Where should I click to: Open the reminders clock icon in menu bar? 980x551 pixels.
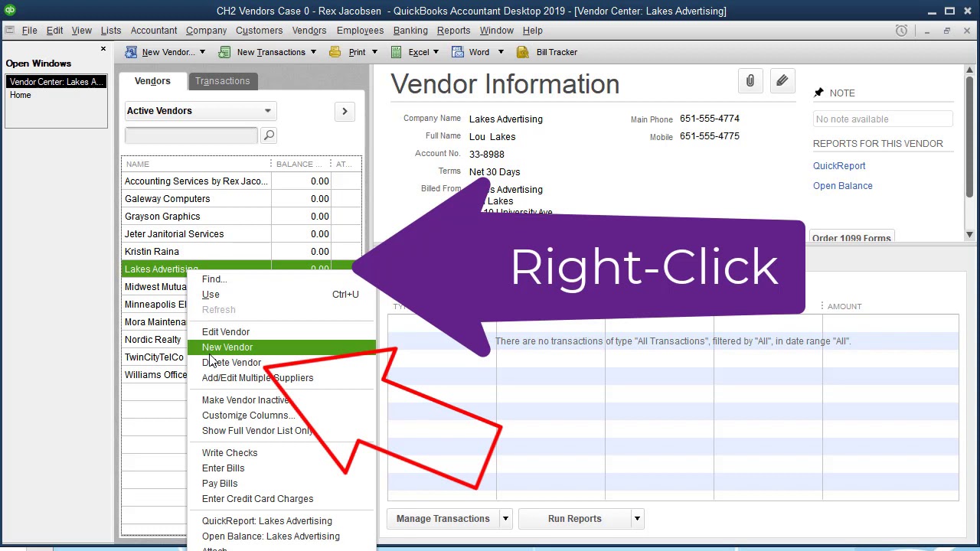click(x=901, y=31)
